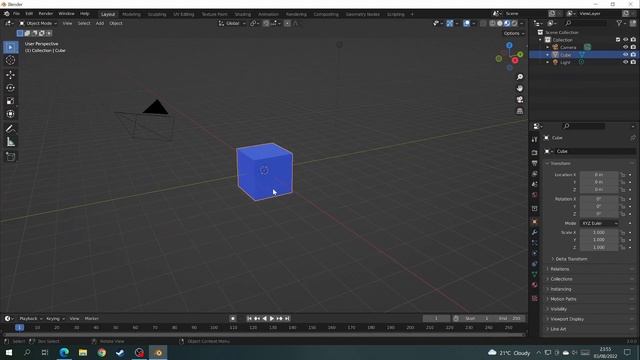The height and width of the screenshot is (360, 640).
Task: Select the Transform tool
Action: 11,114
